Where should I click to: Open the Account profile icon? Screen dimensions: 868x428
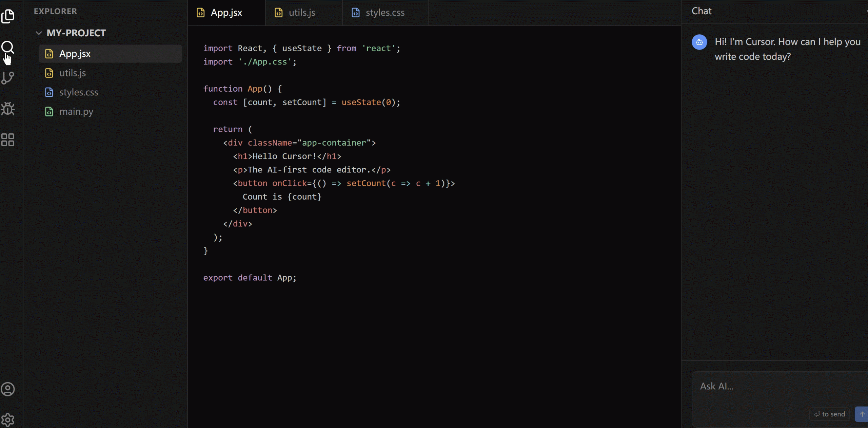pyautogui.click(x=8, y=389)
